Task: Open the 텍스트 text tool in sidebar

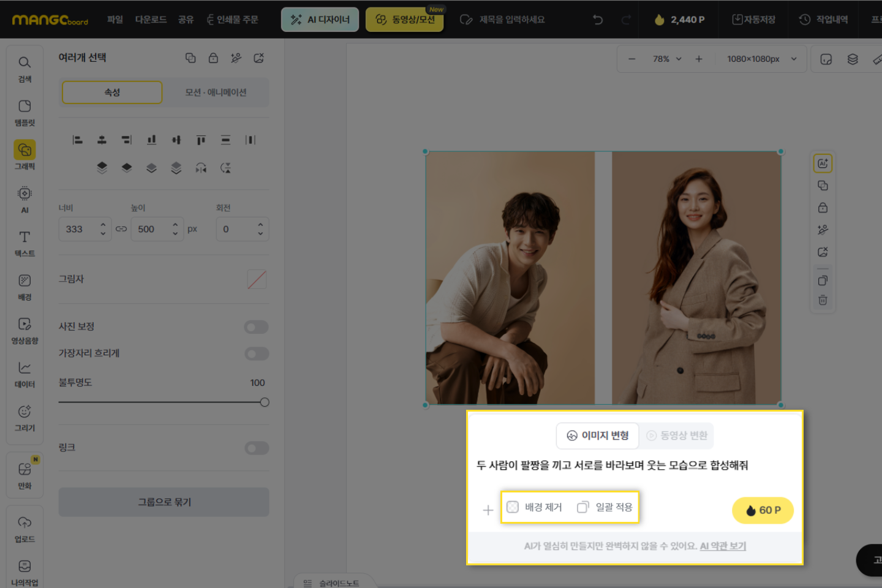Action: tap(24, 243)
